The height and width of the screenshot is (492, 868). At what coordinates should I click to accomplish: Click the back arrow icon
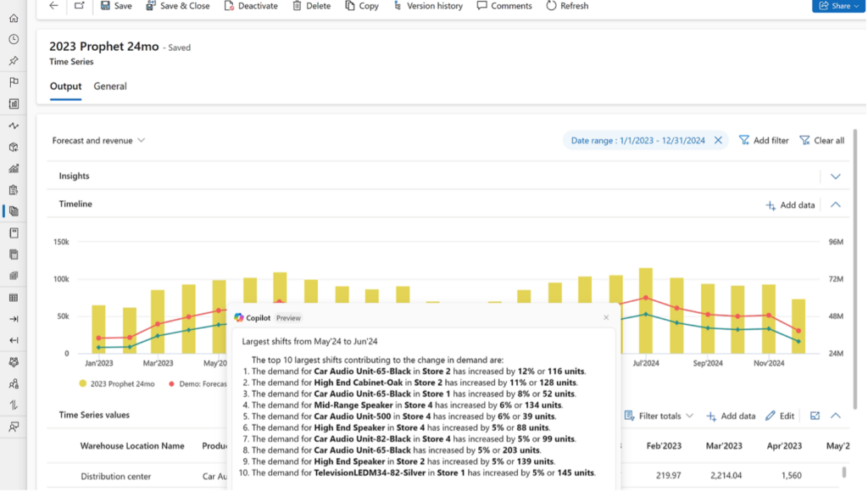54,6
